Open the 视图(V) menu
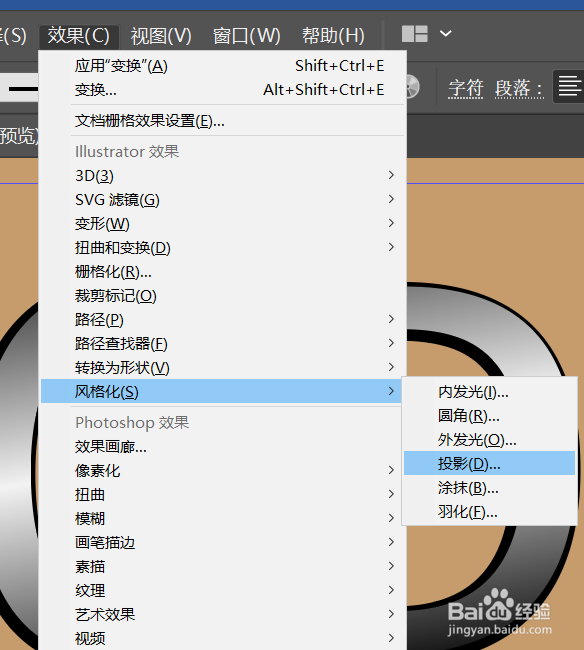This screenshot has height=650, width=584. [x=161, y=36]
